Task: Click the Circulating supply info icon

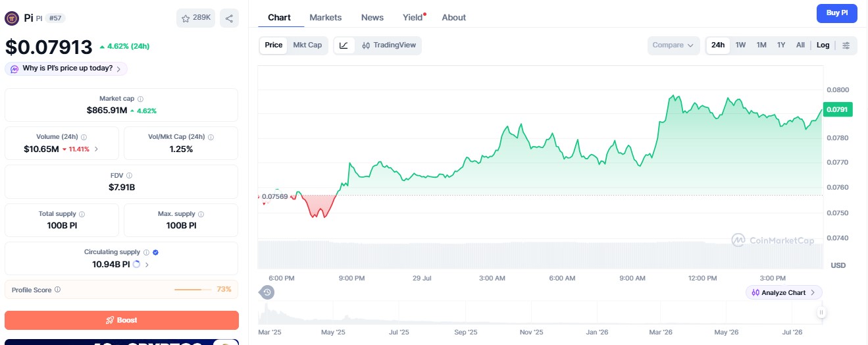Action: click(x=146, y=252)
